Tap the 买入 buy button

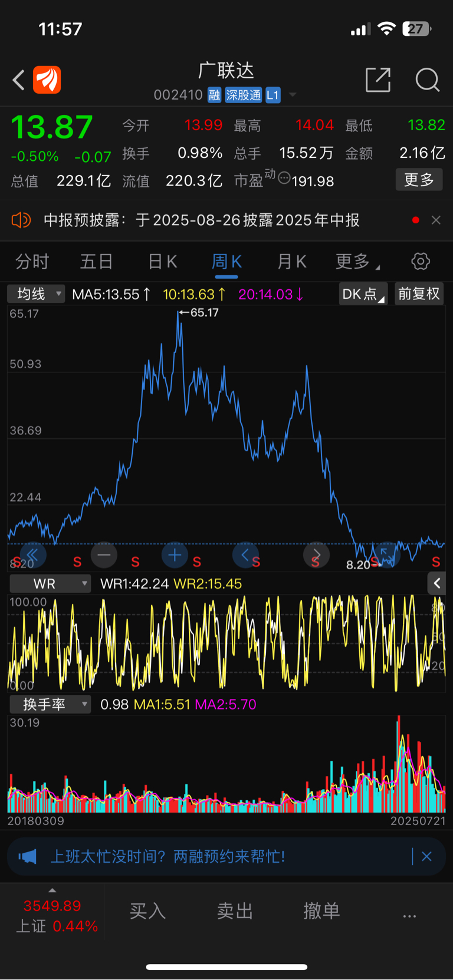147,910
